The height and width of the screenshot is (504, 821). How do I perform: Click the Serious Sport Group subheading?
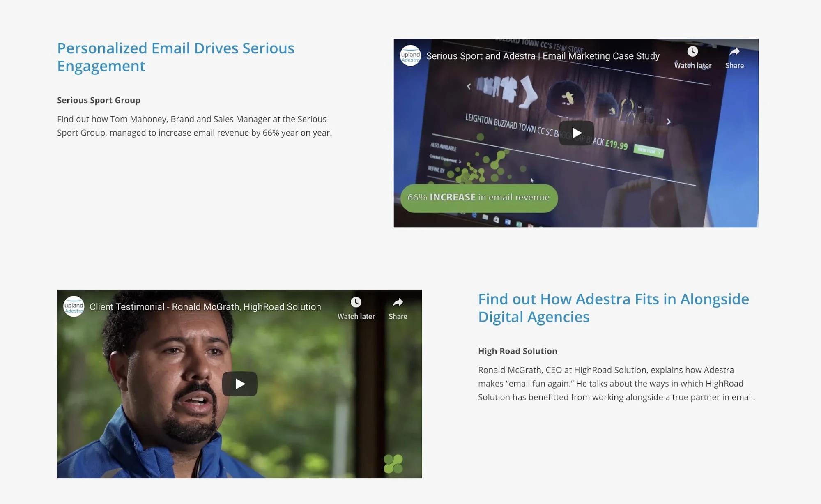99,100
